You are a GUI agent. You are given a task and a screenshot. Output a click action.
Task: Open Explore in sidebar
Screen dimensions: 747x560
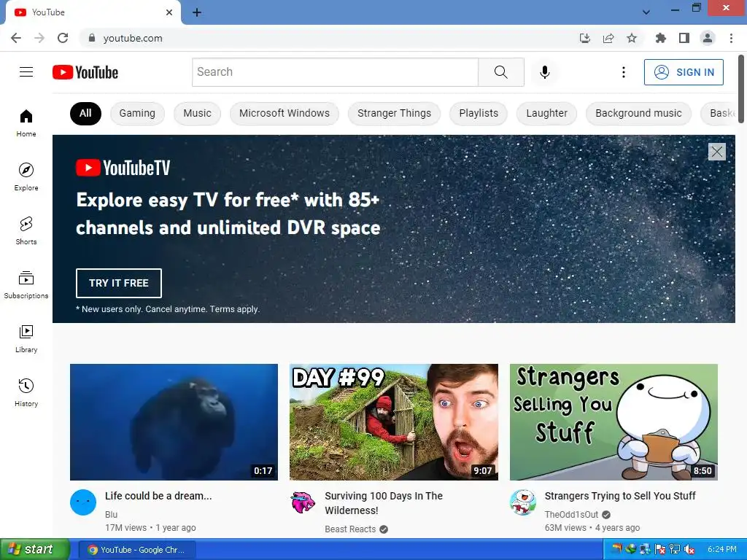click(x=26, y=176)
